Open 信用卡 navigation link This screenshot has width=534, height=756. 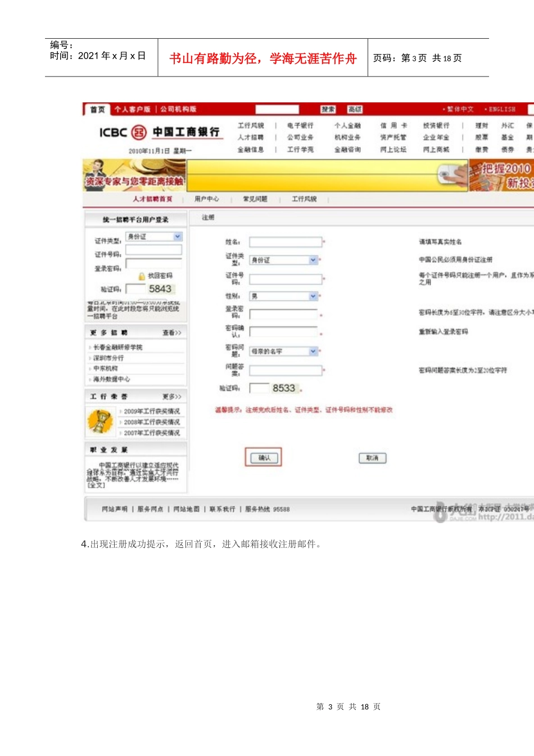[x=393, y=125]
